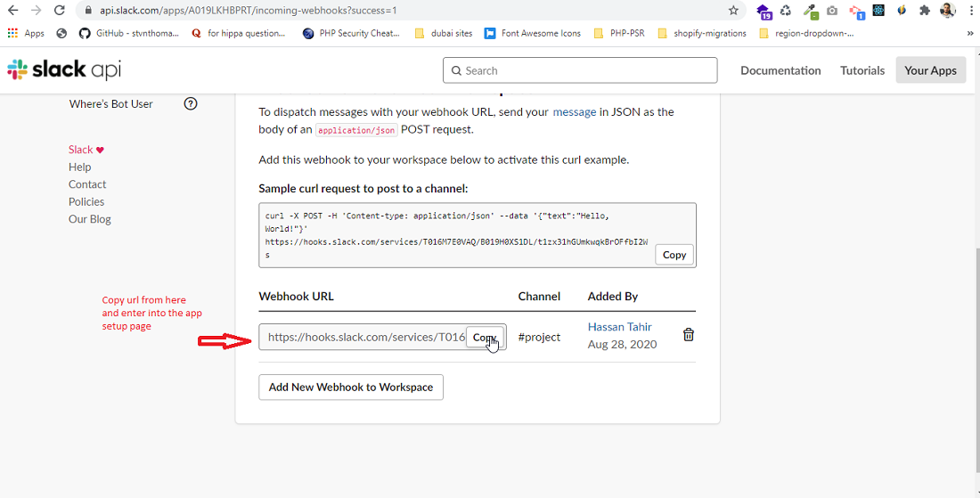Open the Your Apps nav item
This screenshot has width=980, height=498.
(930, 70)
